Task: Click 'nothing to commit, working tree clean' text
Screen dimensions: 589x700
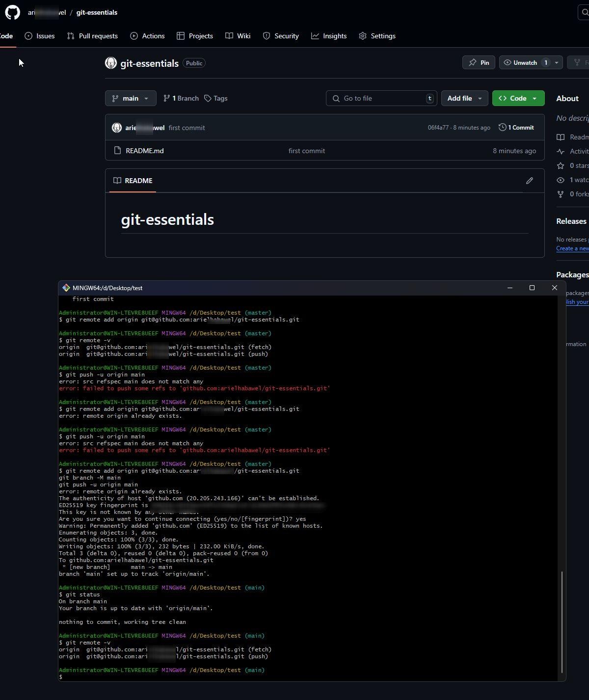Action: point(122,622)
